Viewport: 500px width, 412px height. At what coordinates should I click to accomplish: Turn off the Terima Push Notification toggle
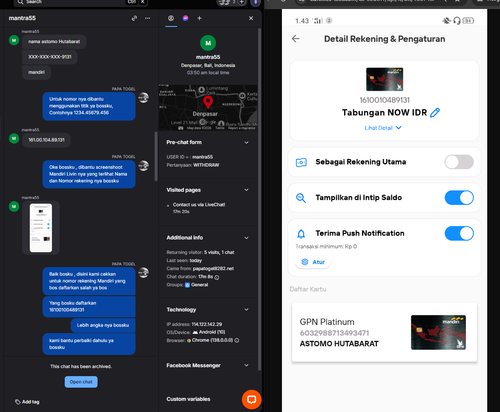[459, 233]
